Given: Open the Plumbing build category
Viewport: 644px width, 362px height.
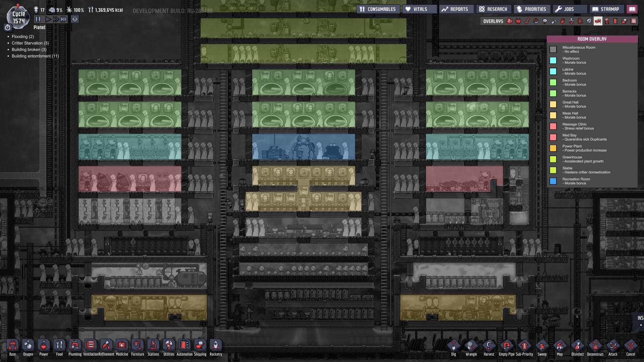Looking at the screenshot, I should [75, 345].
